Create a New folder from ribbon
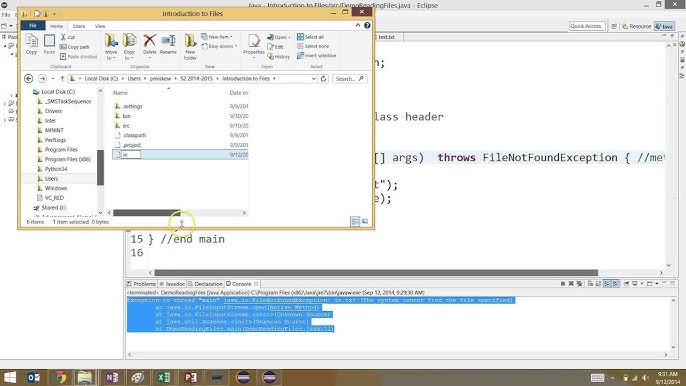Viewport: 686px width, 386px height. pyautogui.click(x=190, y=46)
